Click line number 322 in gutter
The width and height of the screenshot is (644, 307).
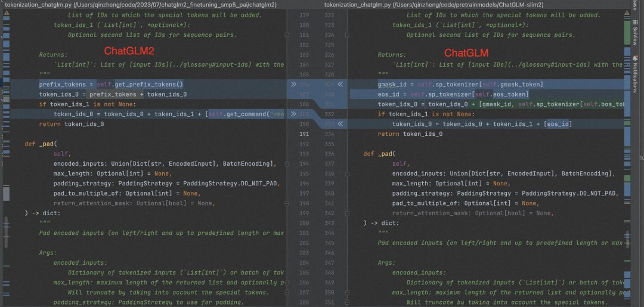click(329, 15)
